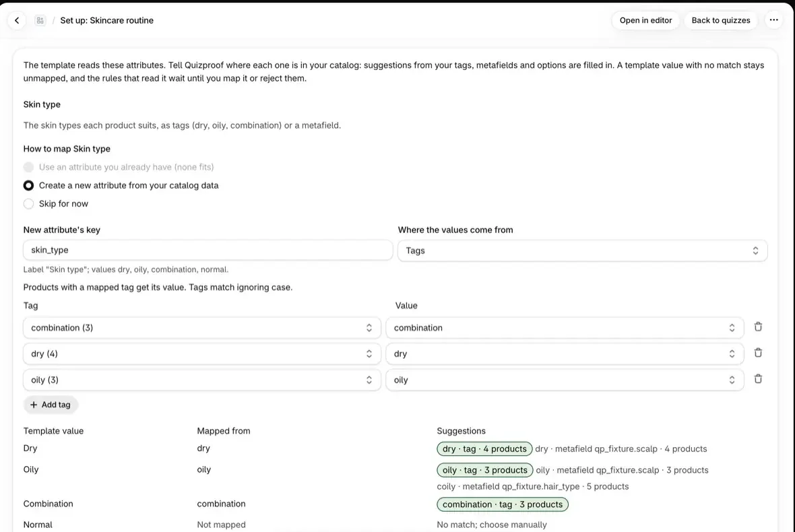
Task: Delete the dry tag mapping row
Action: click(x=758, y=353)
